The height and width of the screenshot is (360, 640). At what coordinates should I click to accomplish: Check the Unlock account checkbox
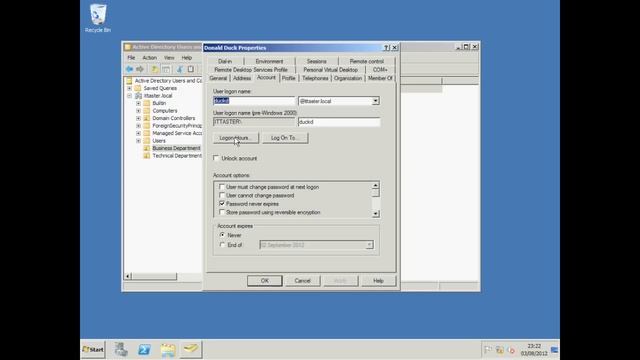[x=216, y=158]
